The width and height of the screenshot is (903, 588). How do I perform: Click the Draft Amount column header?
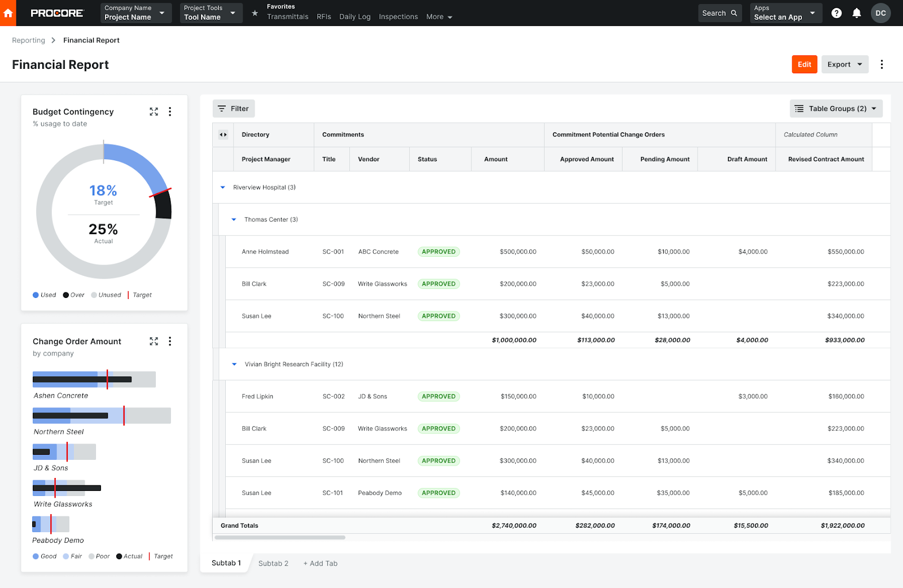click(x=737, y=159)
